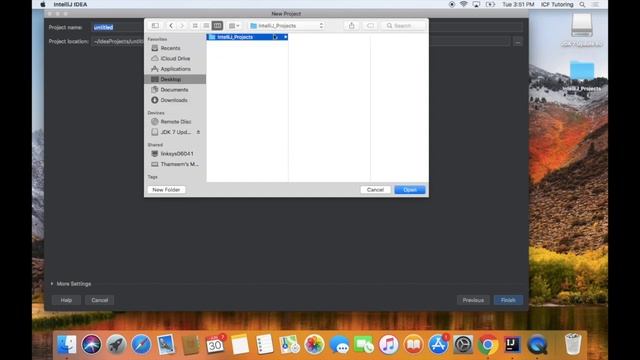Open the group-by arrangement dropdown
This screenshot has height=360, width=640.
click(x=234, y=26)
